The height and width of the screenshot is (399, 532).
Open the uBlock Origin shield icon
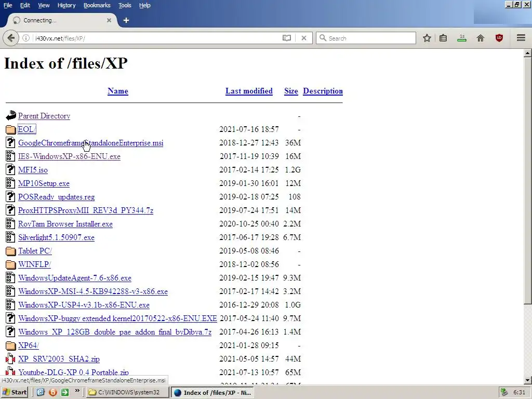[x=499, y=38]
